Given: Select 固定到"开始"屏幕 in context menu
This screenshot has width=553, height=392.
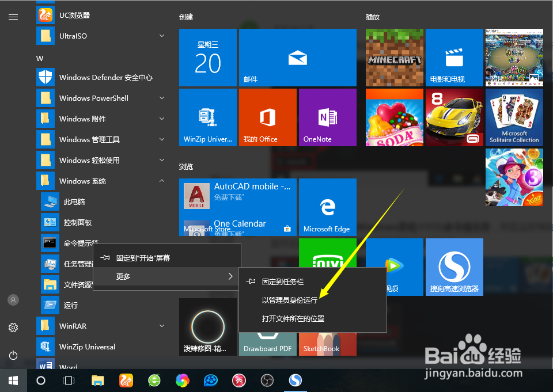Looking at the screenshot, I should tap(167, 258).
